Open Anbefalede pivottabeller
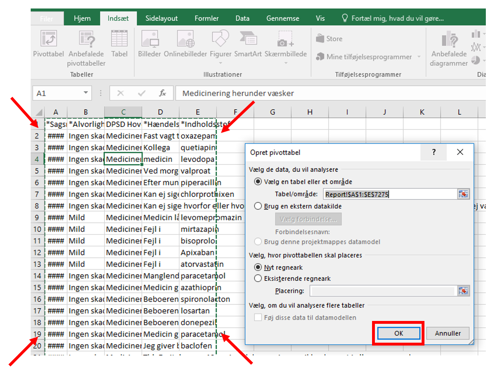 [x=86, y=48]
